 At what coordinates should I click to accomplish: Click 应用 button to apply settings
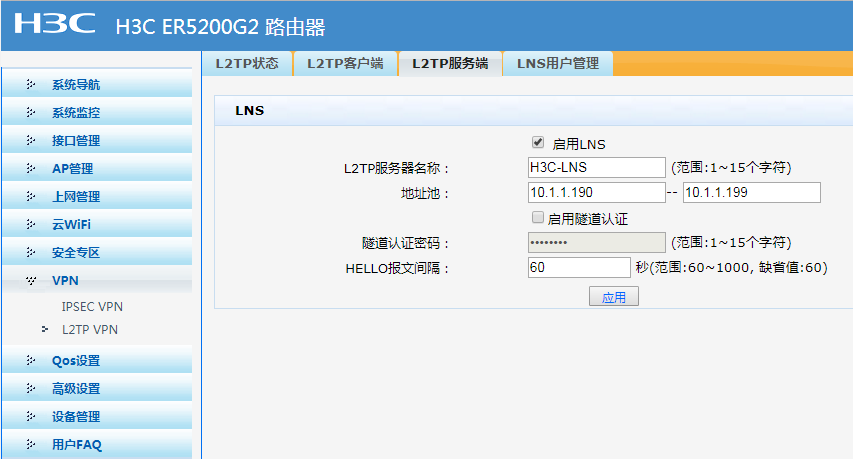(614, 297)
